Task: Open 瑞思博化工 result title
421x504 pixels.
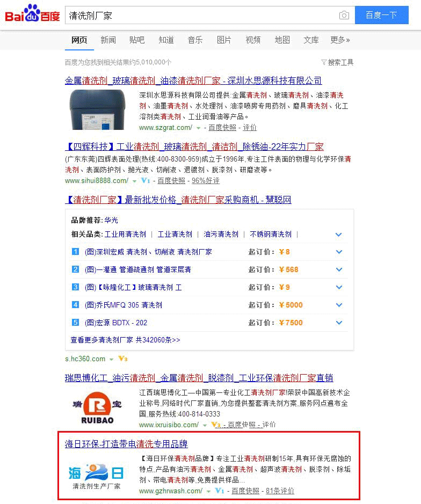Action: pyautogui.click(x=199, y=378)
